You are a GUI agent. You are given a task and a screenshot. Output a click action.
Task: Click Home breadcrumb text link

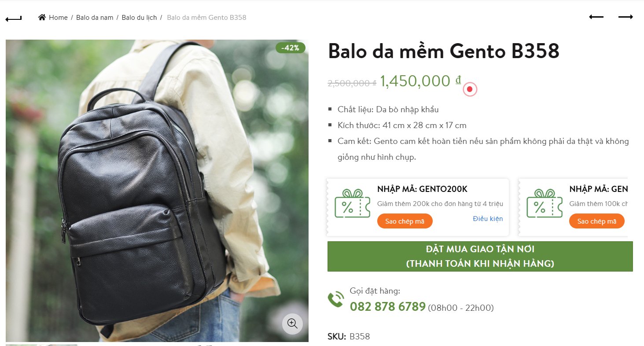58,18
